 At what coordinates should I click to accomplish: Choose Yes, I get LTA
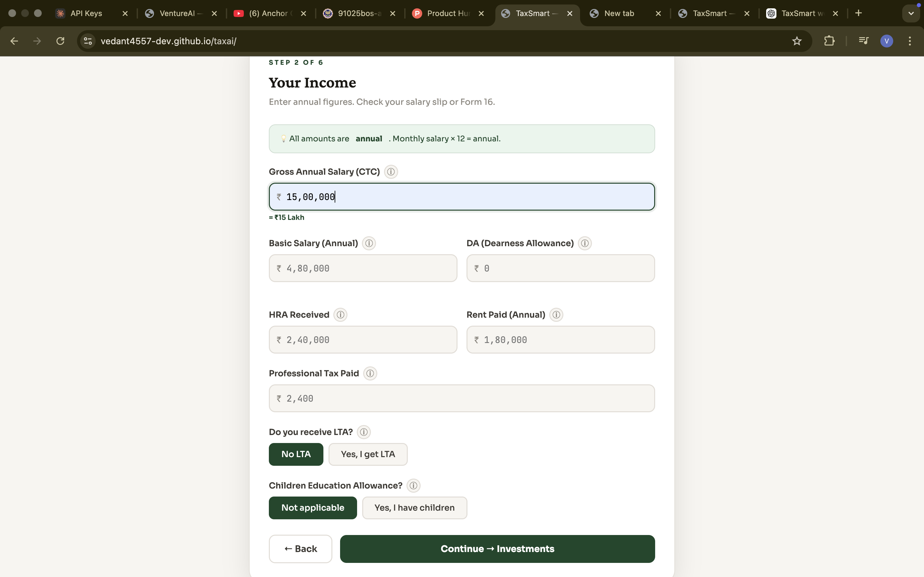(368, 454)
